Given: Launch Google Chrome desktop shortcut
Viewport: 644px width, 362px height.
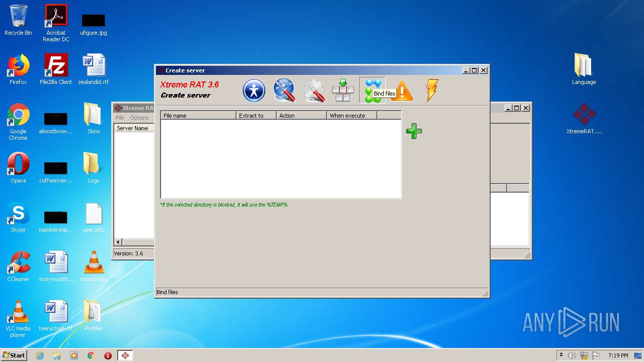Looking at the screenshot, I should [x=18, y=122].
